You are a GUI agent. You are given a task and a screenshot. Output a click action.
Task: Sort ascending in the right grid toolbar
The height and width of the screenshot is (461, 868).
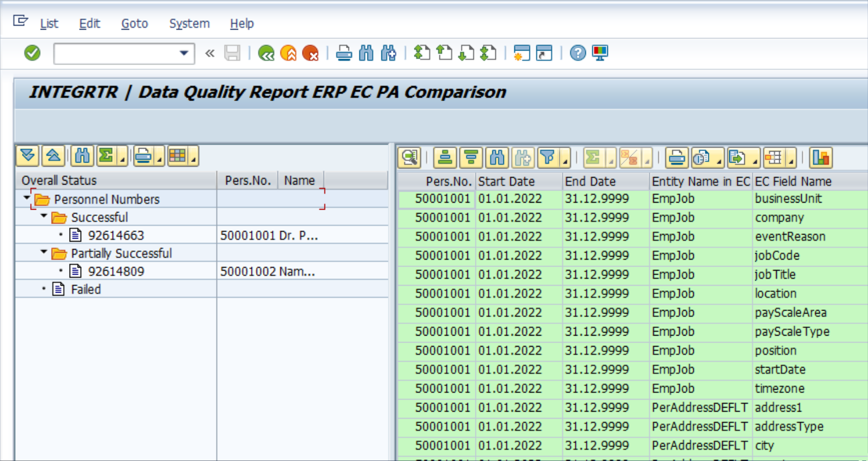[445, 157]
